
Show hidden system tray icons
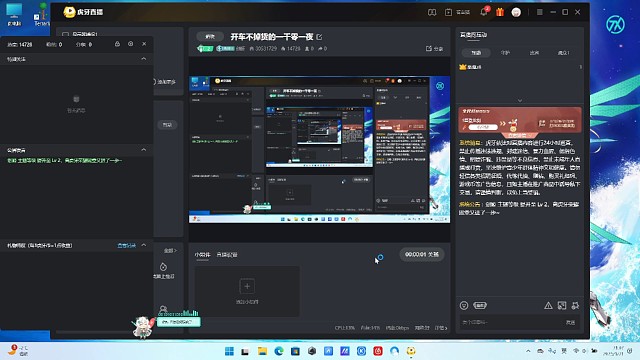click(x=528, y=351)
